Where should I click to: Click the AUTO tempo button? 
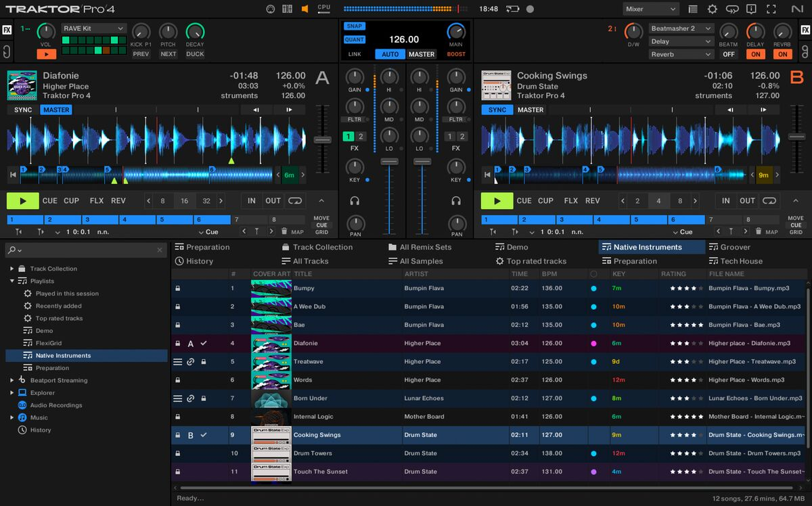click(390, 54)
